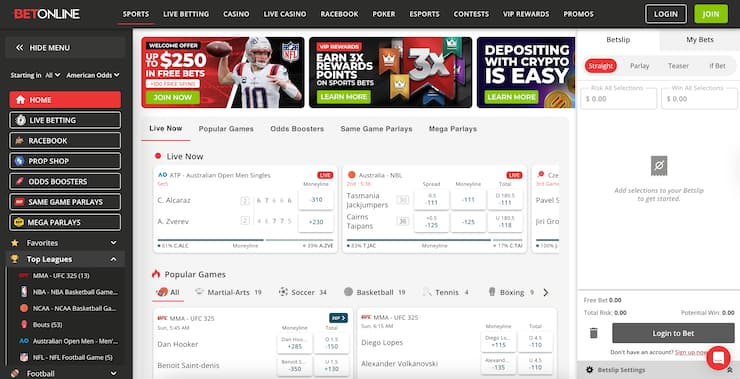Open the Esports top menu

tap(424, 14)
